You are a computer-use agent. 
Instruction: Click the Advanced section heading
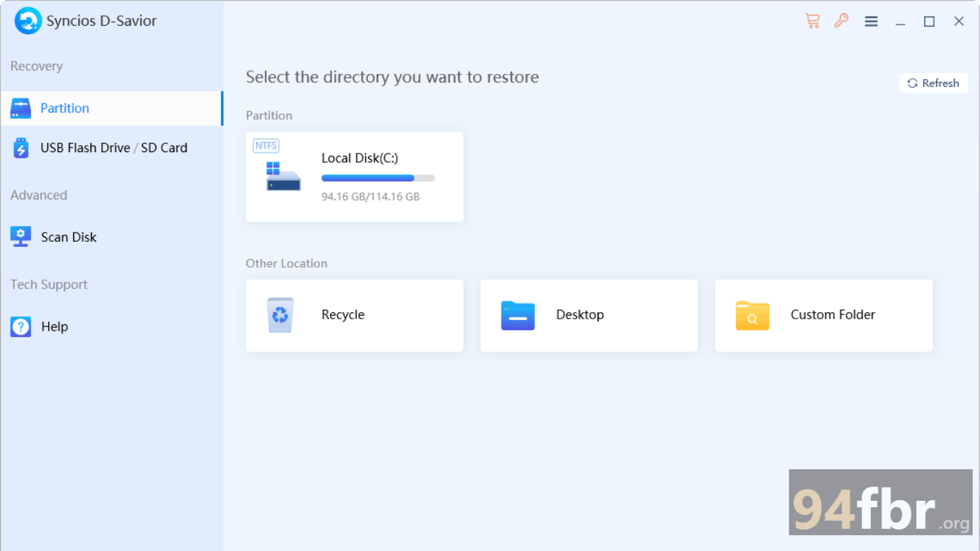(39, 195)
